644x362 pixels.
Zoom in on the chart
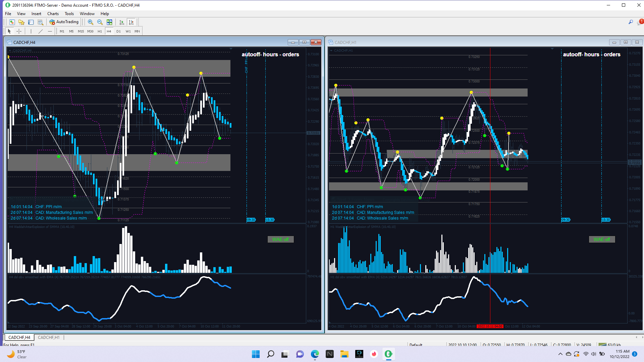pos(90,22)
